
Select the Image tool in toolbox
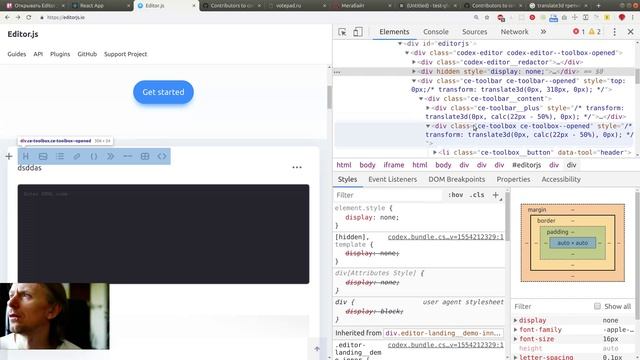[43, 156]
